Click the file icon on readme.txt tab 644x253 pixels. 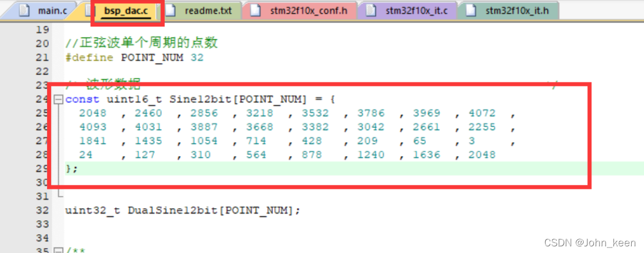click(171, 11)
